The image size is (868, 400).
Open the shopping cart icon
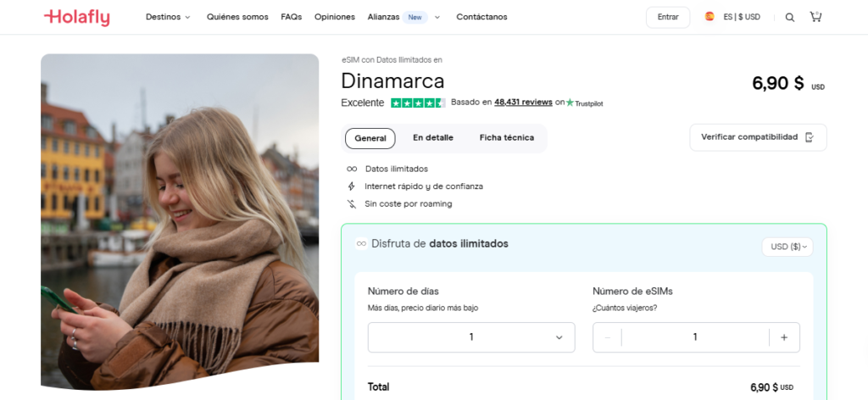point(815,17)
